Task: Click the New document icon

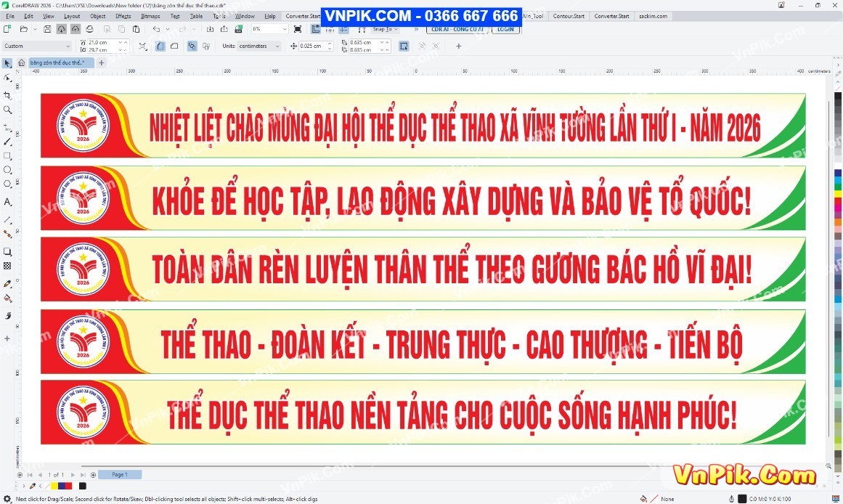Action: [x=7, y=29]
